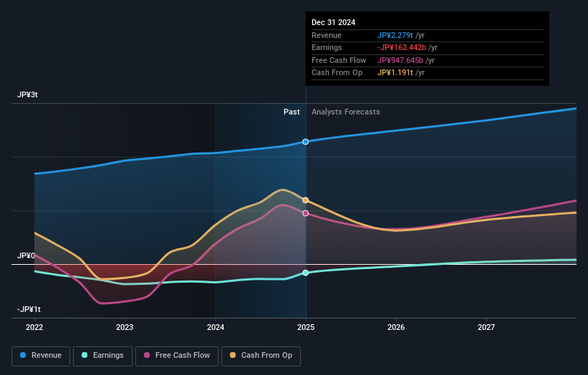This screenshot has width=588, height=375.
Task: Select the 2023 x-axis label
Action: pos(125,327)
